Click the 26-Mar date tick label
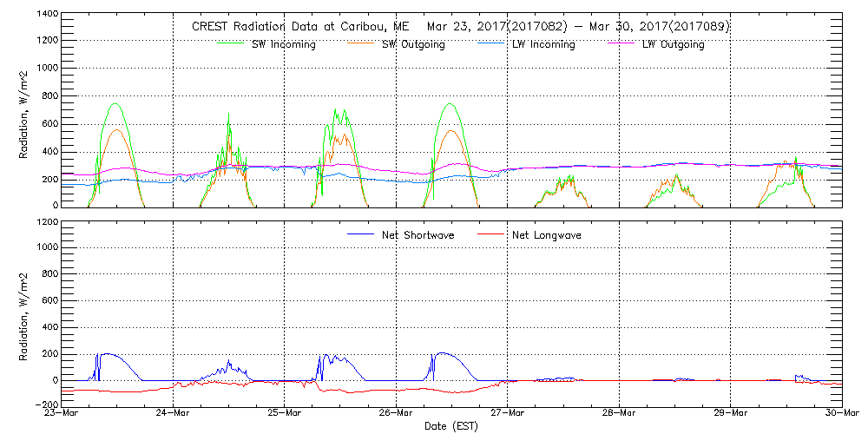 click(x=397, y=414)
